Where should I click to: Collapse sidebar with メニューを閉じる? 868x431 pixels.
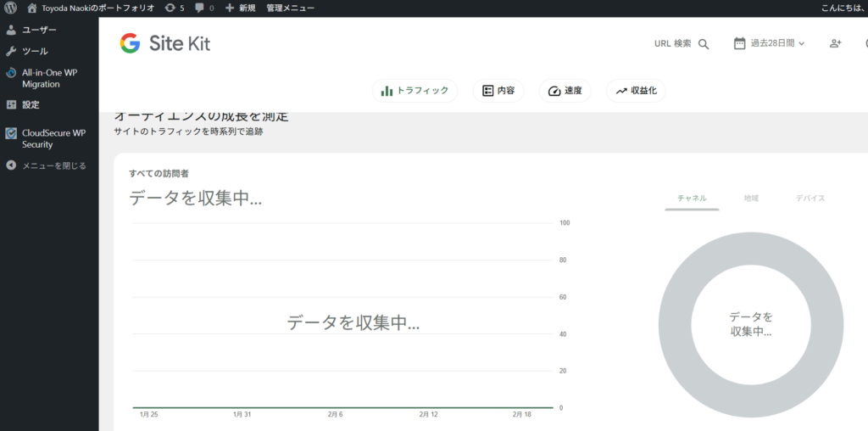(x=47, y=165)
